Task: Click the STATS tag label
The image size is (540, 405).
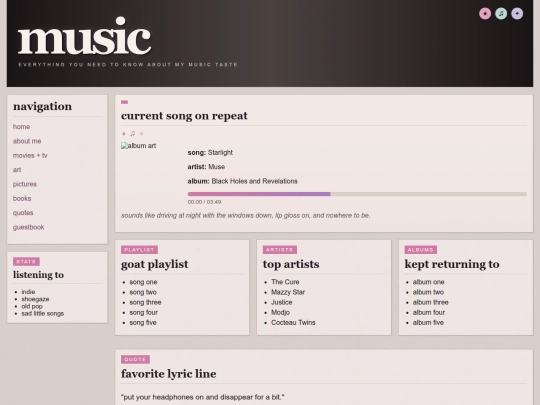Action: point(26,261)
